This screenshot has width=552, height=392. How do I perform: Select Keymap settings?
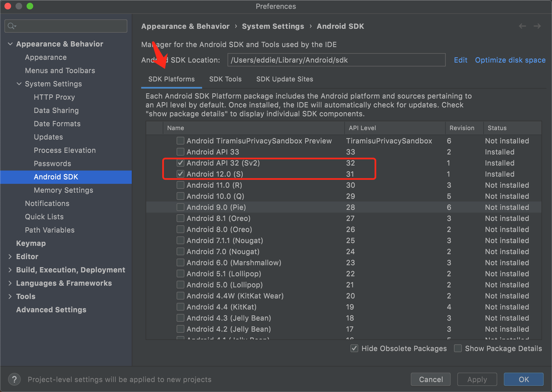coord(31,243)
